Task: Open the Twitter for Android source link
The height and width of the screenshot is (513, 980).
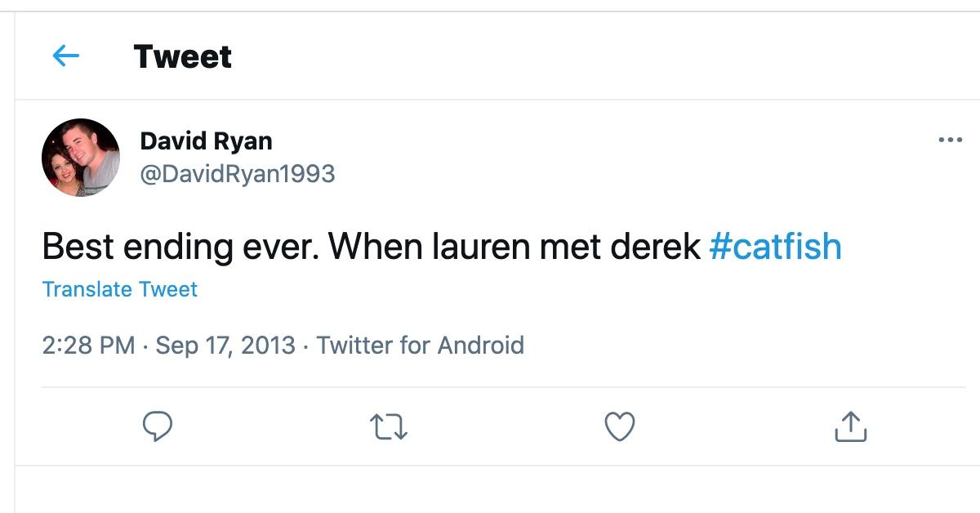Action: point(421,345)
